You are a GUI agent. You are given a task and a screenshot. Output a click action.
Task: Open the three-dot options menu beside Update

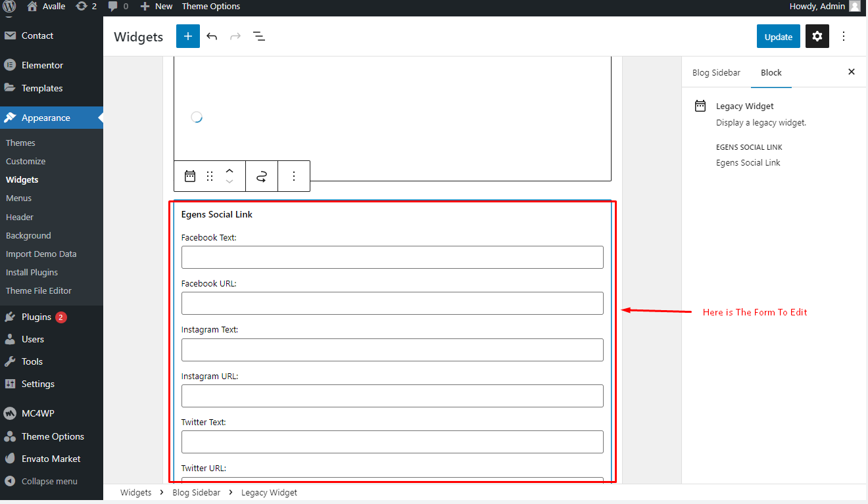(844, 36)
